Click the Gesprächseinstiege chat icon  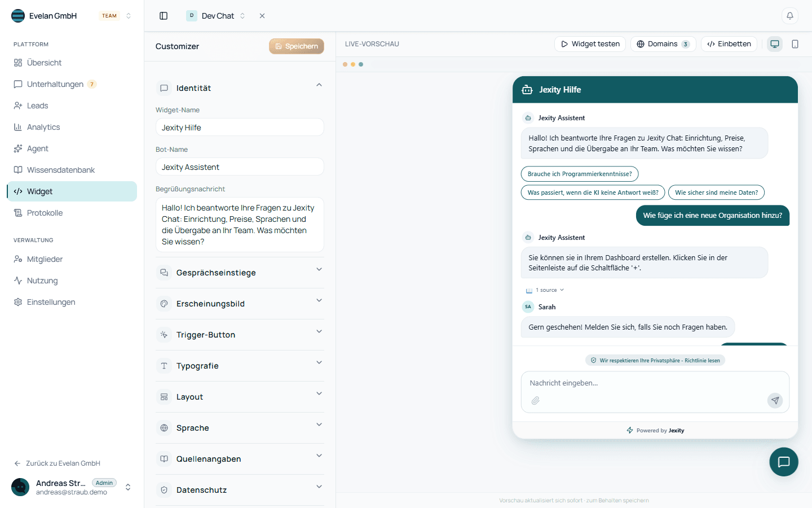(x=164, y=273)
